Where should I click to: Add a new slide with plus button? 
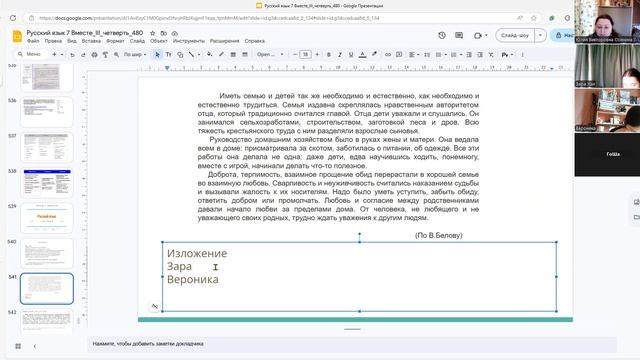click(x=54, y=55)
